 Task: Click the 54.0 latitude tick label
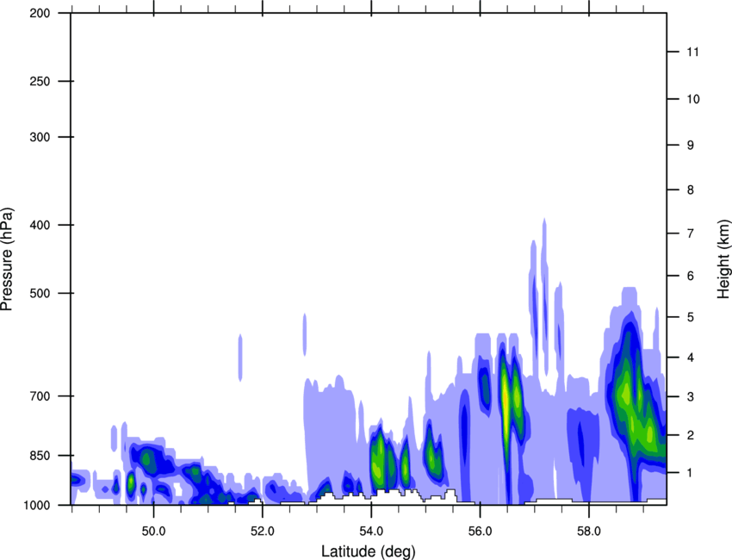[371, 532]
